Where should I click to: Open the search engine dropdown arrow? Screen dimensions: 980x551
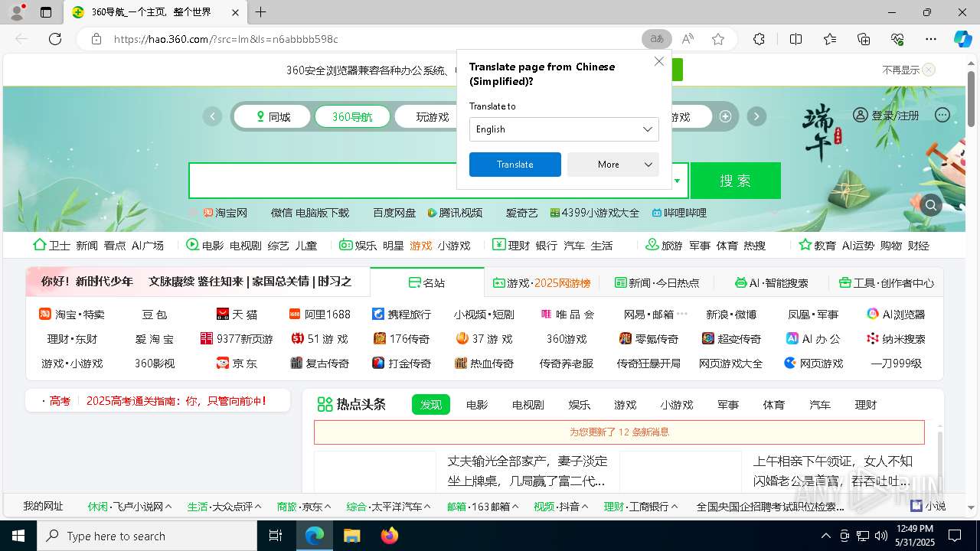pyautogui.click(x=677, y=181)
